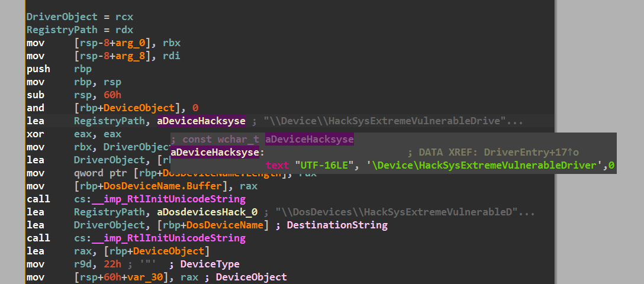644x284 pixels.
Task: Click the aDeviceHacksyse label in the tooltip
Action: (x=215, y=152)
